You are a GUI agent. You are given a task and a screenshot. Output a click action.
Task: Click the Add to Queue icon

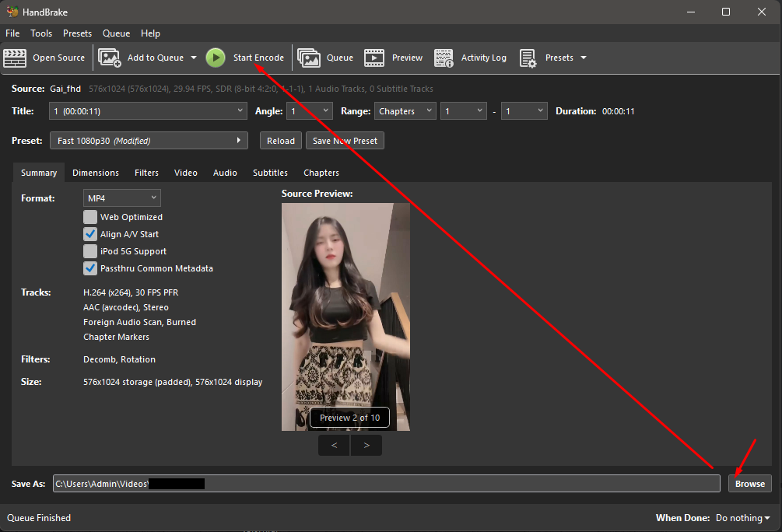click(x=110, y=58)
